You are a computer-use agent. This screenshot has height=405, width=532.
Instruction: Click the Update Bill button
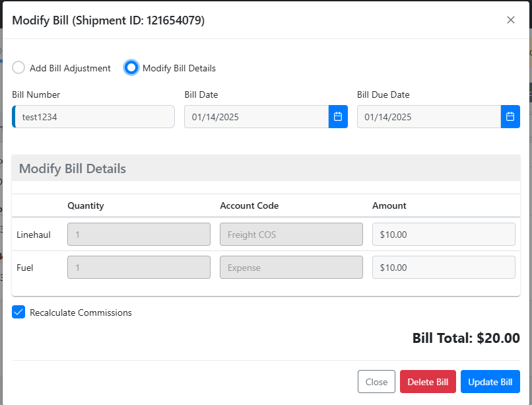coord(490,382)
